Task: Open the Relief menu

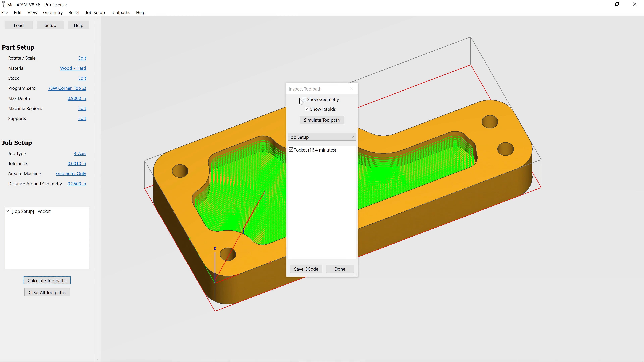Action: [74, 13]
